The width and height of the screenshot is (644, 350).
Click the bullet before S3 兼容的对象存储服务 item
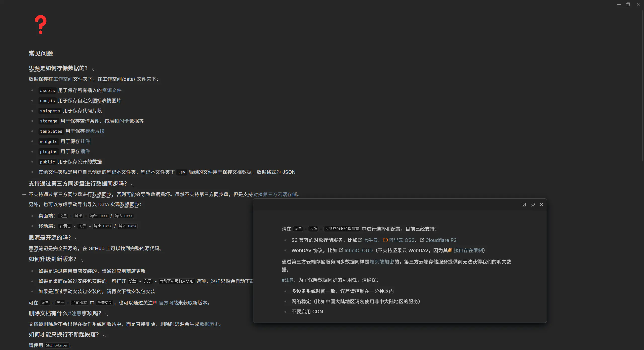285,240
